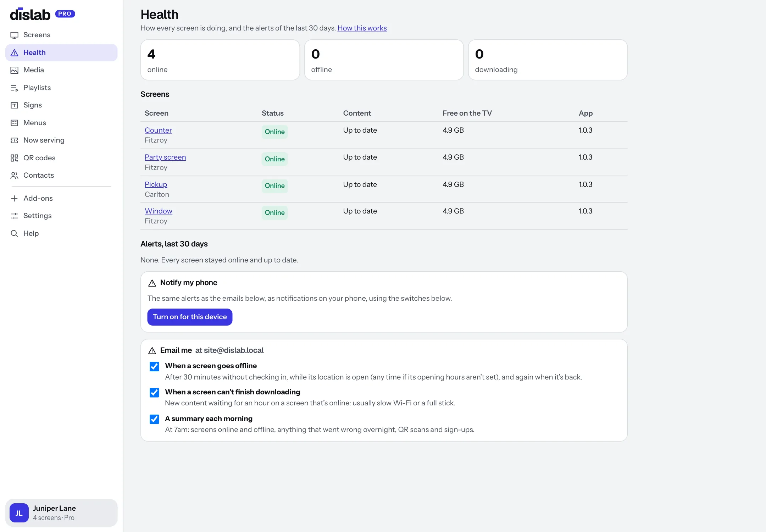This screenshot has width=766, height=532.
Task: Click the Settings sliders icon
Action: tap(14, 216)
